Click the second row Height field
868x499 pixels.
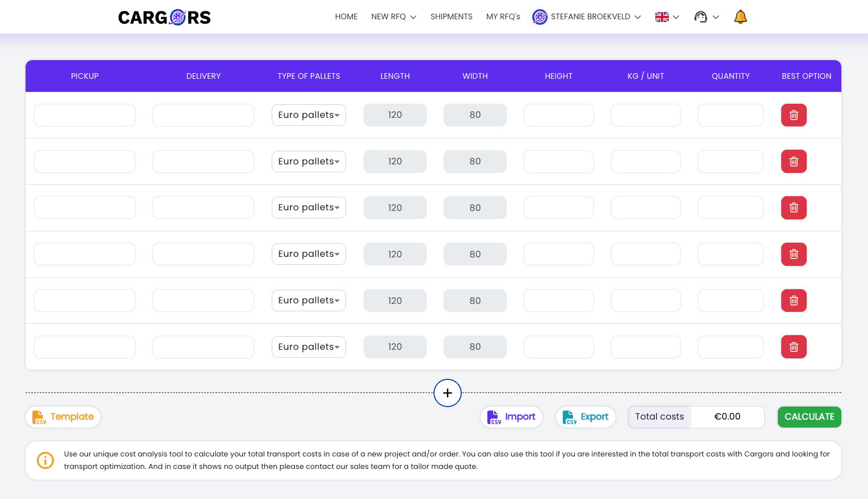(559, 162)
